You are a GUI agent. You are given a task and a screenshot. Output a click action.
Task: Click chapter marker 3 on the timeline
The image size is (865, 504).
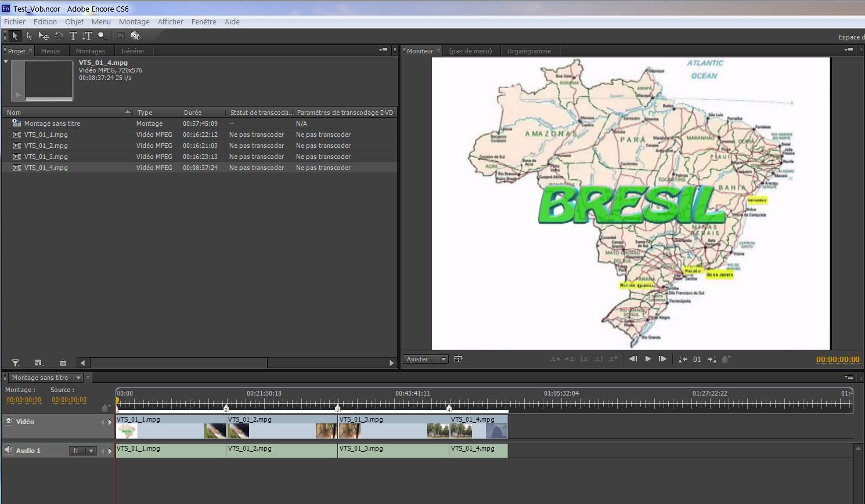(x=337, y=409)
